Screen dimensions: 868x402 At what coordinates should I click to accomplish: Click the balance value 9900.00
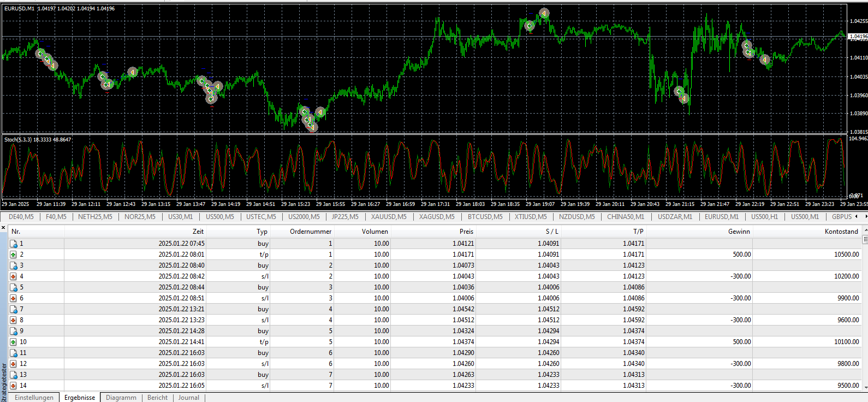848,298
